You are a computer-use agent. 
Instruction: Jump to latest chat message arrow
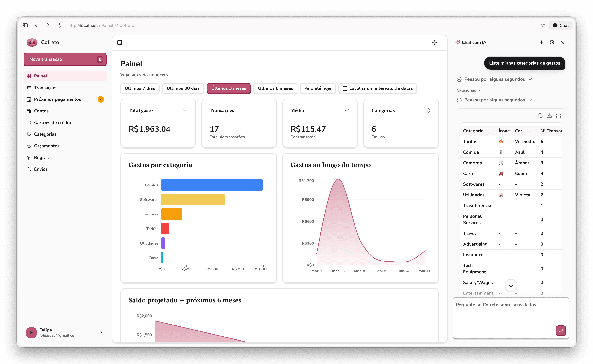511,286
